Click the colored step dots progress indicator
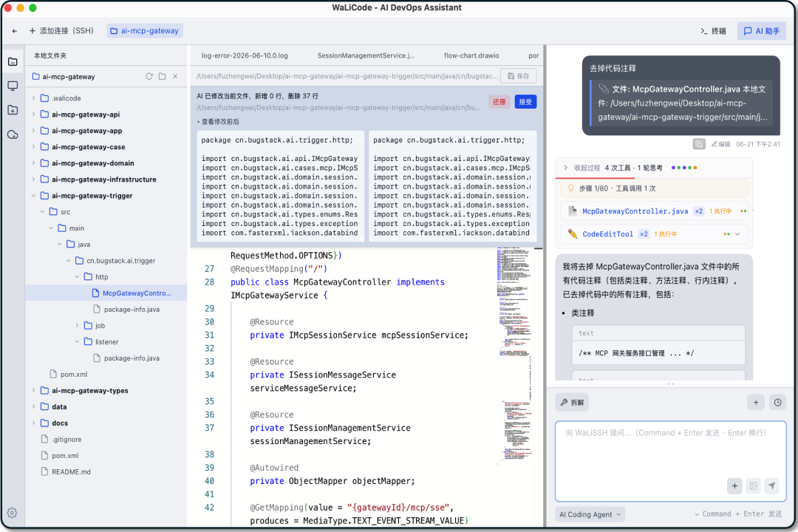 [684, 168]
